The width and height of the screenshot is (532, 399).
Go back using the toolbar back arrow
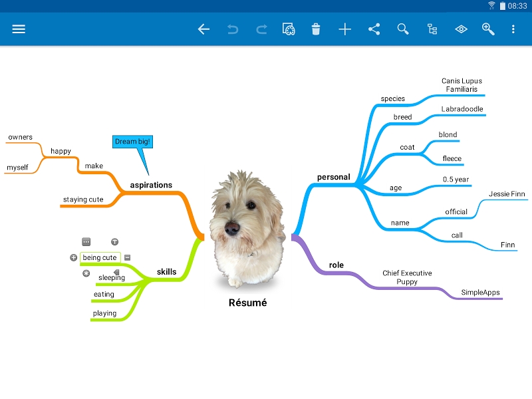point(203,29)
